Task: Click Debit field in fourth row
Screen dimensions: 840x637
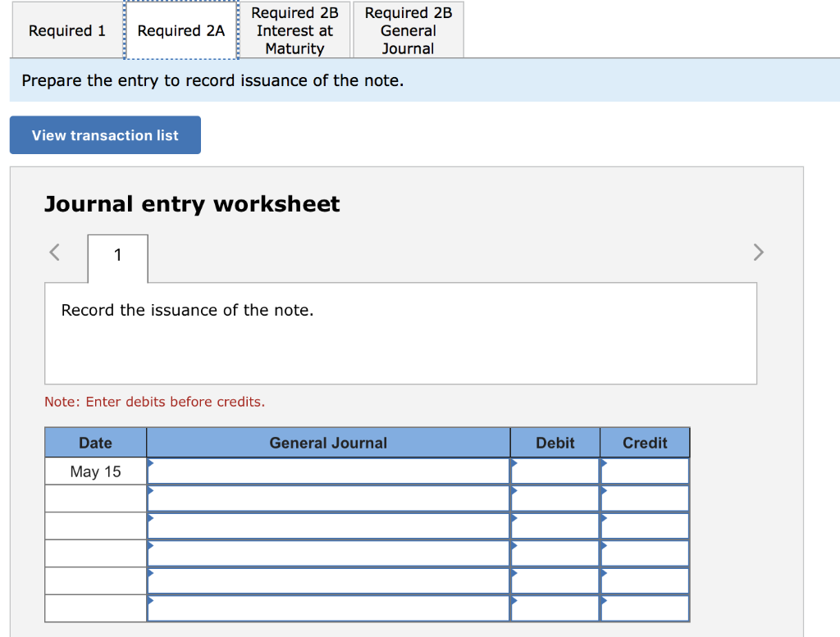Action: [555, 553]
